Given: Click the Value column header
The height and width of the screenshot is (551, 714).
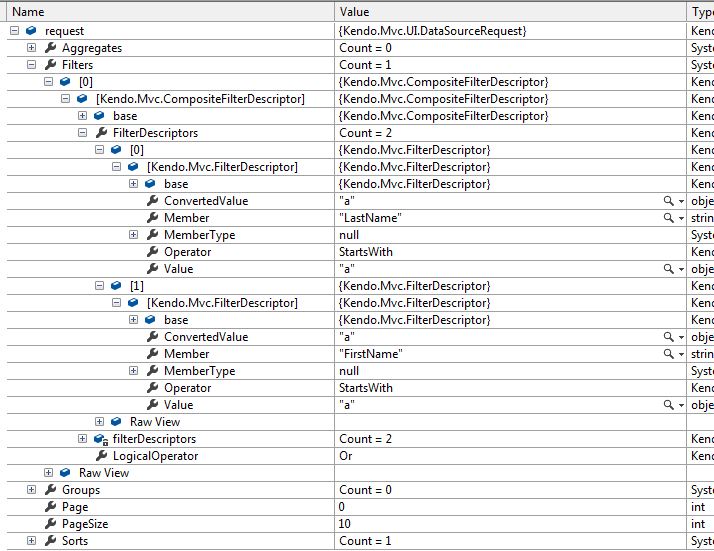Looking at the screenshot, I should click(x=510, y=11).
